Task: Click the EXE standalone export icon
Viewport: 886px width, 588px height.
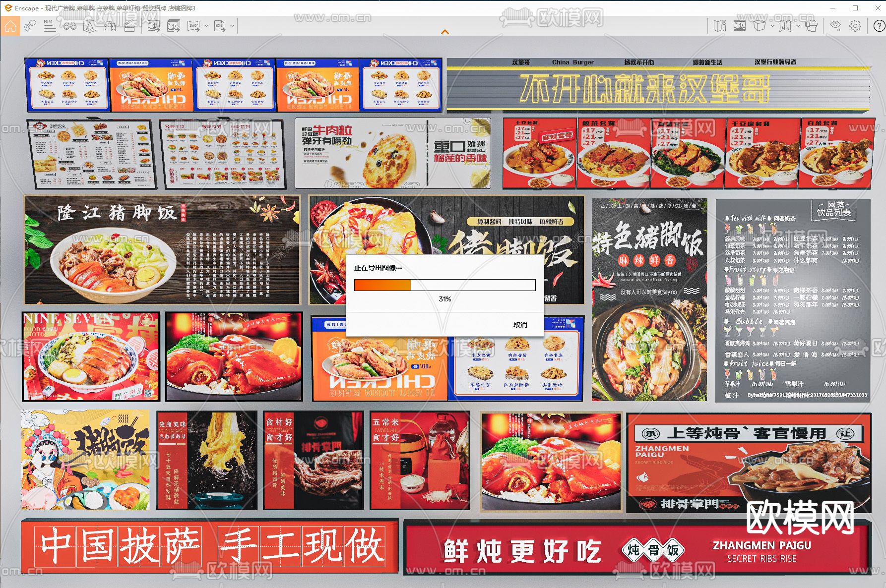Action: tap(220, 26)
